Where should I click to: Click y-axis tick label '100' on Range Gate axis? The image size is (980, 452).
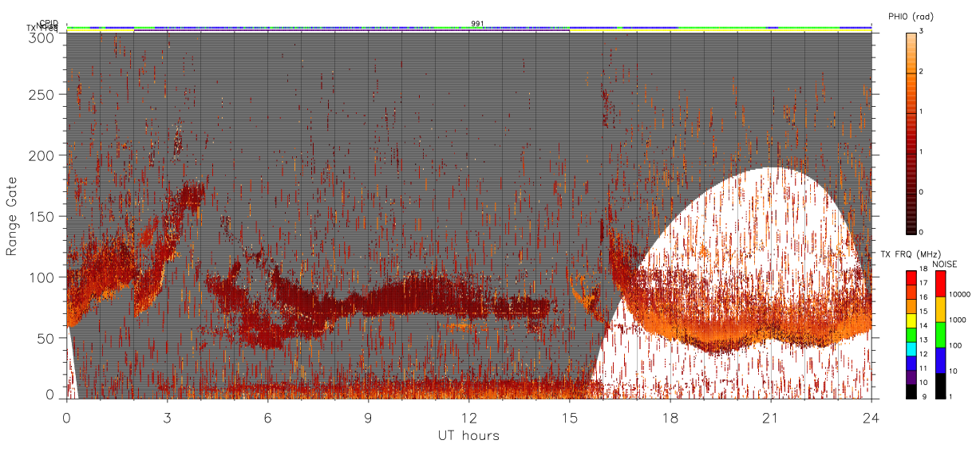click(x=41, y=277)
